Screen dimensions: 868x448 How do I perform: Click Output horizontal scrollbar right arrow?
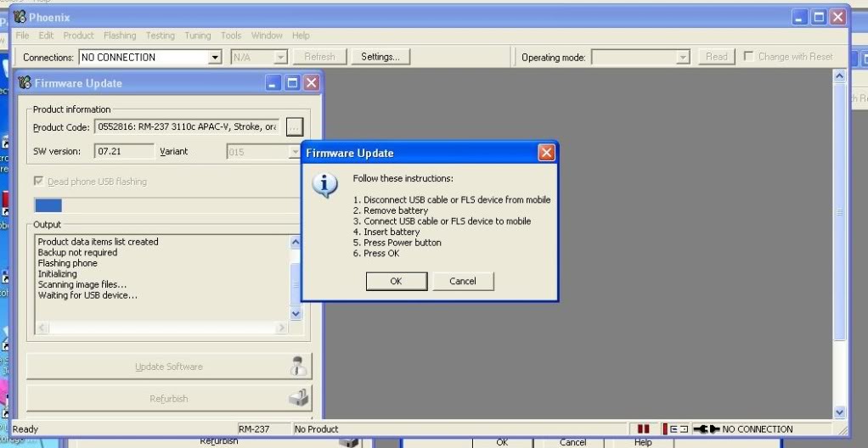[282, 328]
